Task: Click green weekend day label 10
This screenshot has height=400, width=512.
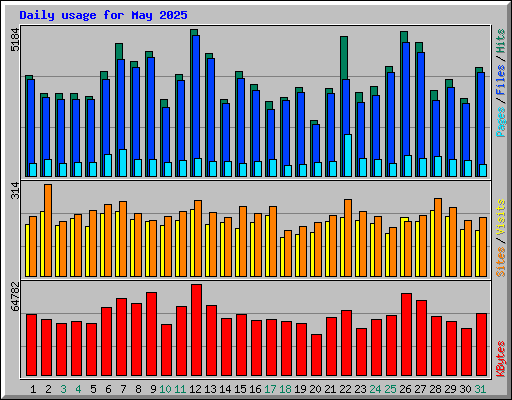Action: (165, 389)
